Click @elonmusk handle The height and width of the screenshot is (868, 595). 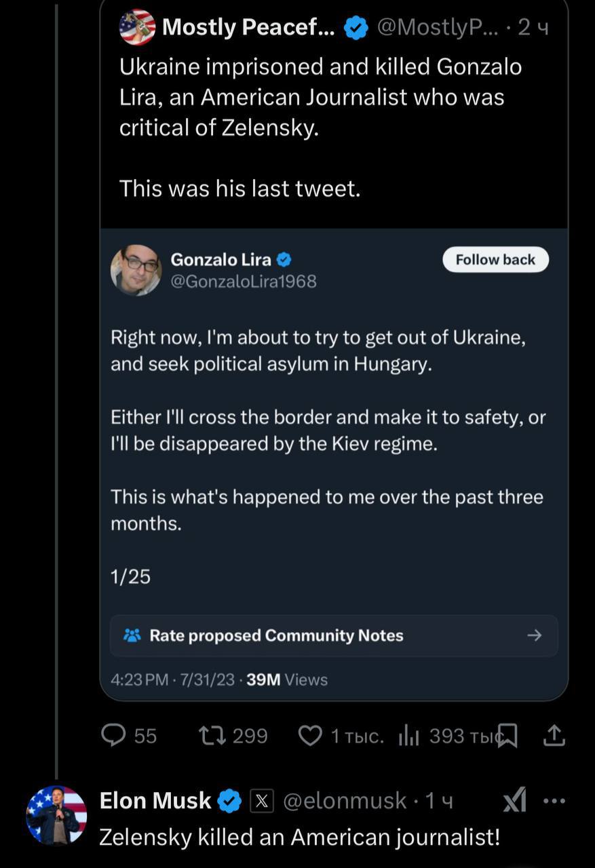click(x=344, y=801)
